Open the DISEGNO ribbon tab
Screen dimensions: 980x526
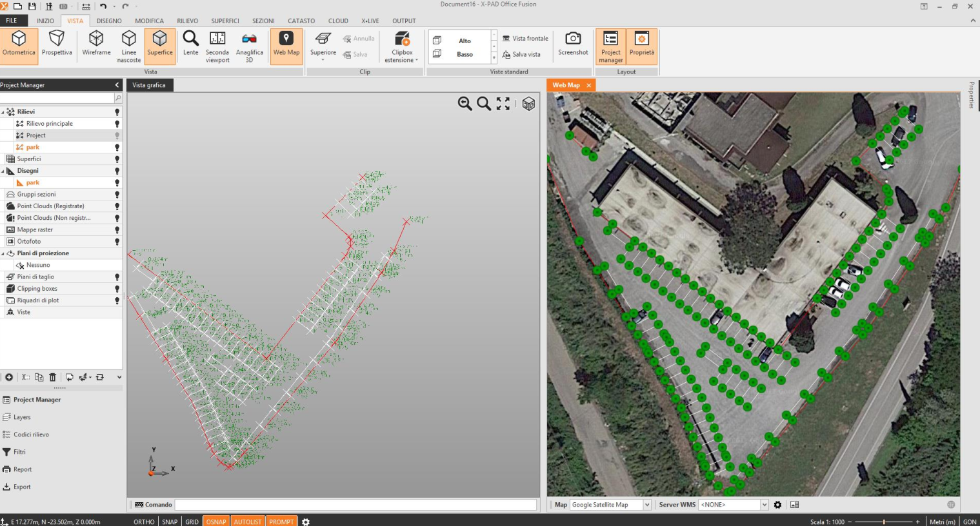109,21
